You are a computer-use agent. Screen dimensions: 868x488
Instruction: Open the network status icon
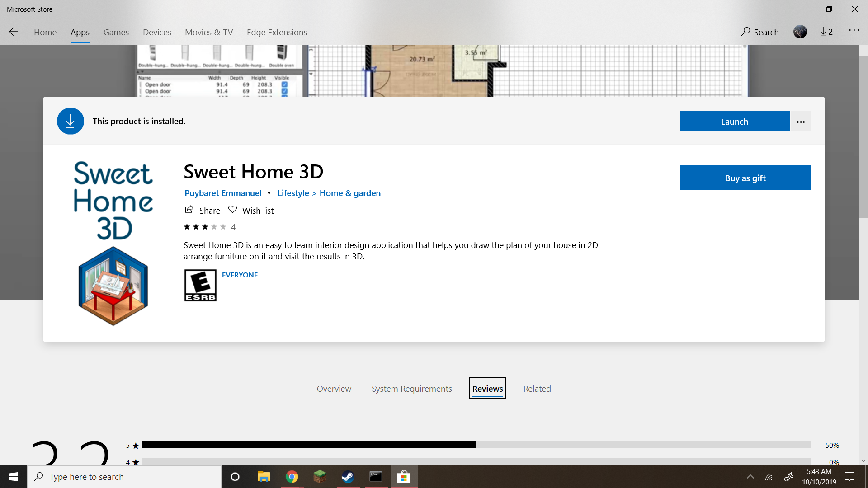[x=769, y=477]
